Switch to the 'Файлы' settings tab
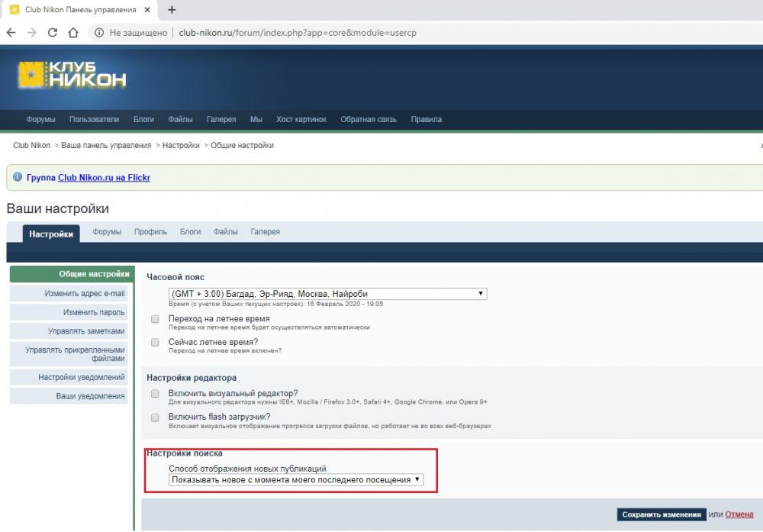This screenshot has height=532, width=763. (x=225, y=232)
